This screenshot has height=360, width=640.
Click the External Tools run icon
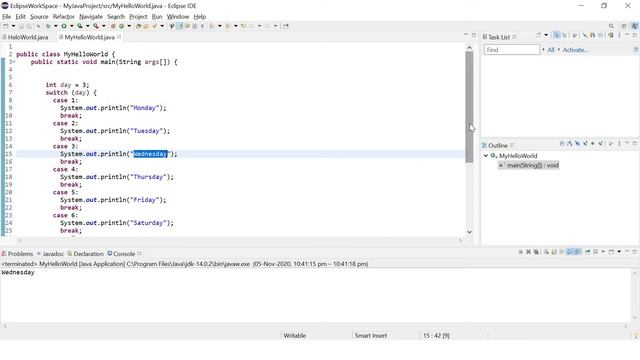click(96, 26)
